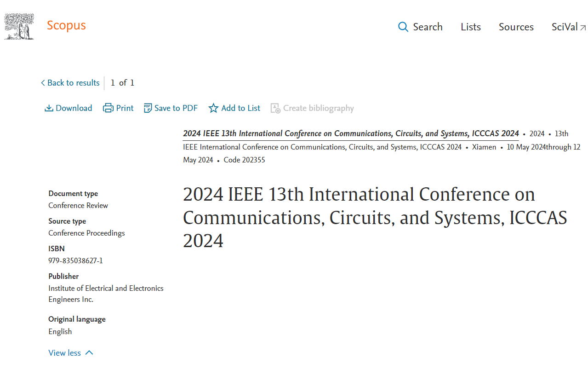Click the Add to List star icon

tap(213, 108)
